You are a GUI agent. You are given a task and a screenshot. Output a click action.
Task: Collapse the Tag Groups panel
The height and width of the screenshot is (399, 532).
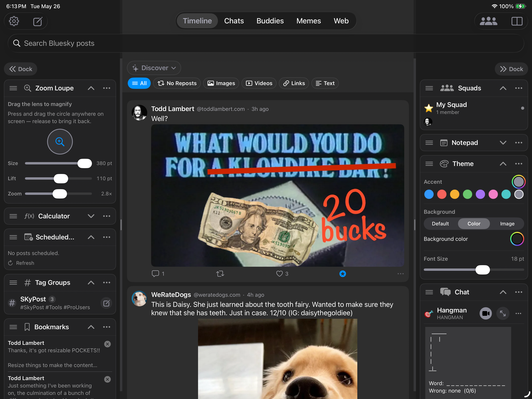click(x=91, y=282)
